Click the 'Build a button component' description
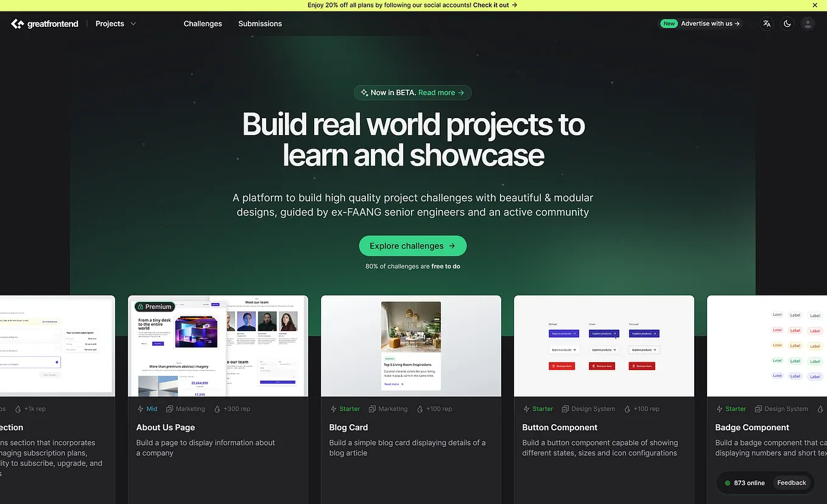The width and height of the screenshot is (827, 504). coord(600,448)
